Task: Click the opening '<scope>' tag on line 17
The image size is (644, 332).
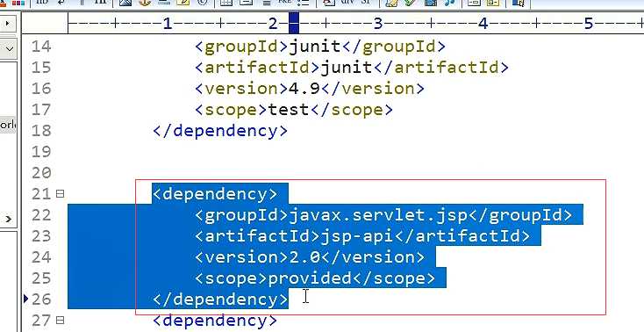Action: [x=232, y=110]
